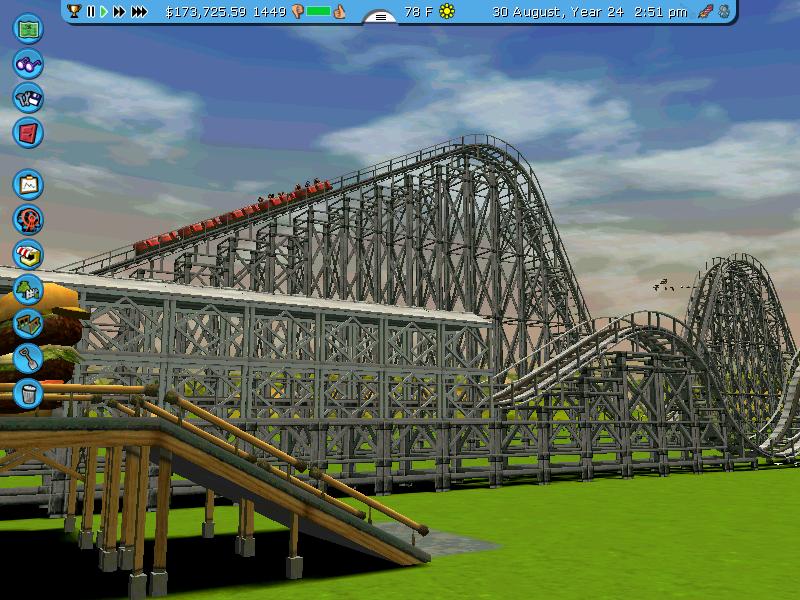Pause the game

pos(91,11)
